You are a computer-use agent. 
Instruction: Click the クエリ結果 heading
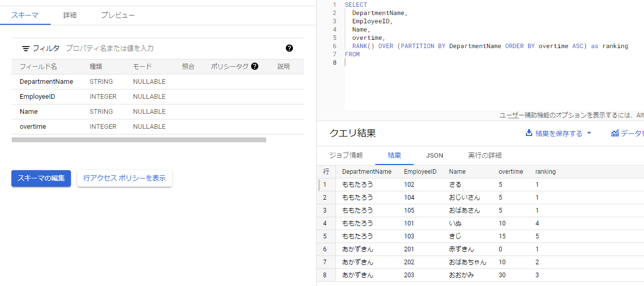pos(353,133)
